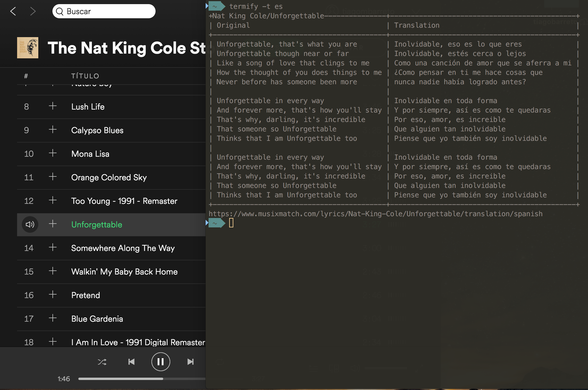The height and width of the screenshot is (390, 588).
Task: Play Somewhere Along The Way
Action: coord(123,248)
